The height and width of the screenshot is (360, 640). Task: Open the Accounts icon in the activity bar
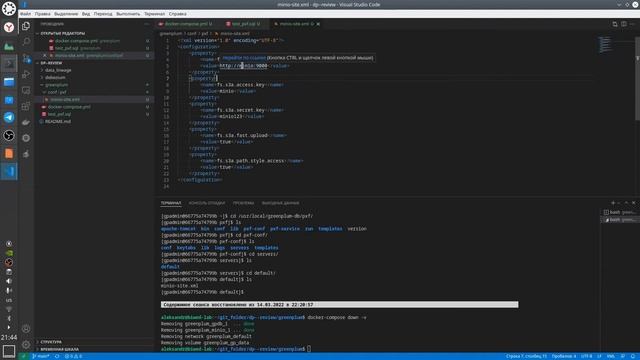pyautogui.click(x=26, y=329)
